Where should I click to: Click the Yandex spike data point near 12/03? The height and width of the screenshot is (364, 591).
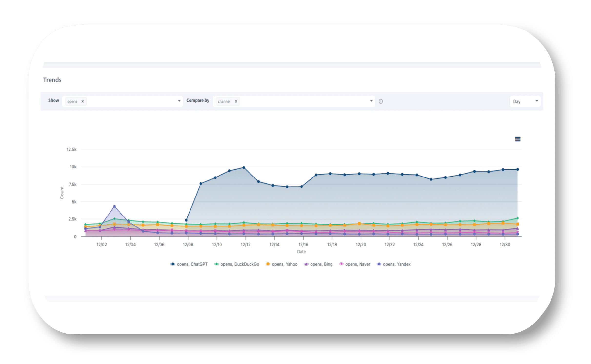tap(114, 207)
